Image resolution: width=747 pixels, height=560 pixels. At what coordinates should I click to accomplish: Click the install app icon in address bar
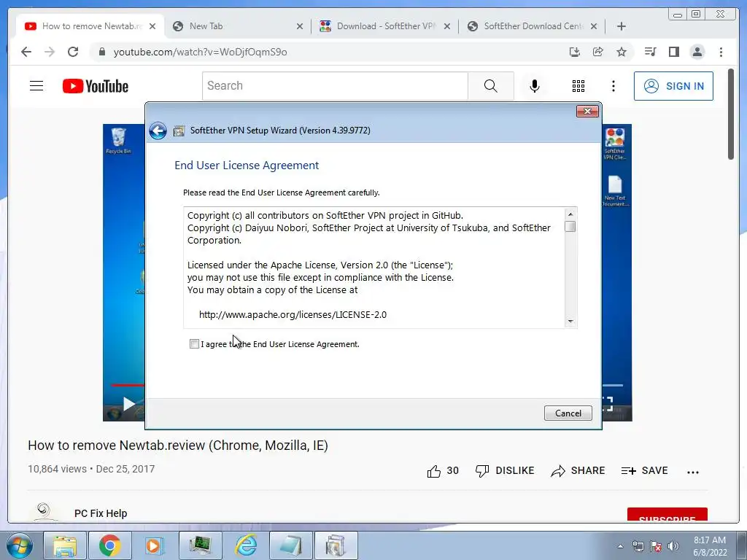[575, 52]
